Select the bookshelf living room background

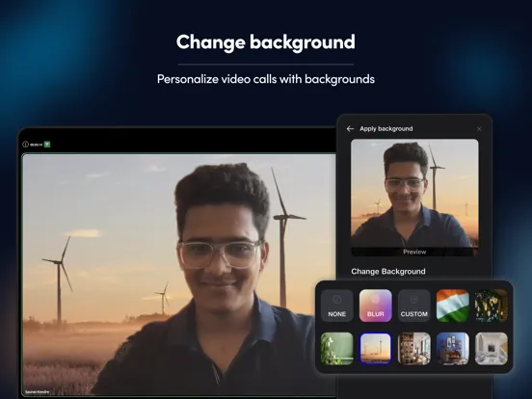413,349
